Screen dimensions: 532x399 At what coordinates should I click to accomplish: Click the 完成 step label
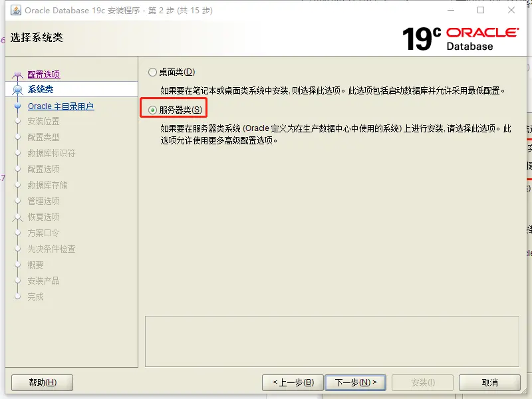pos(35,297)
